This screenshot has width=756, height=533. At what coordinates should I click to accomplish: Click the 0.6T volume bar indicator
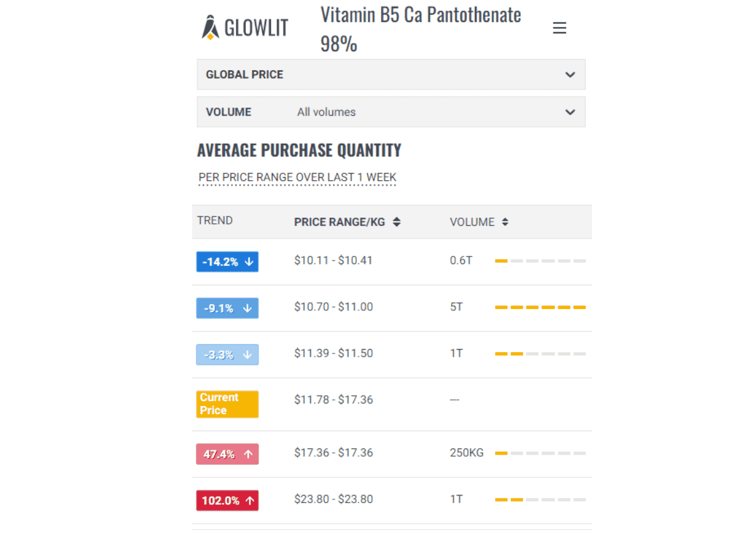[540, 261]
